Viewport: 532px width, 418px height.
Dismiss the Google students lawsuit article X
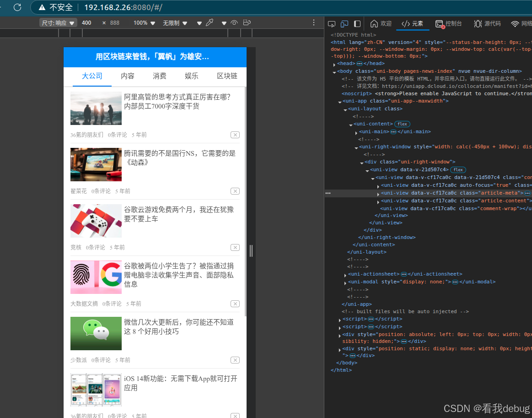235,304
